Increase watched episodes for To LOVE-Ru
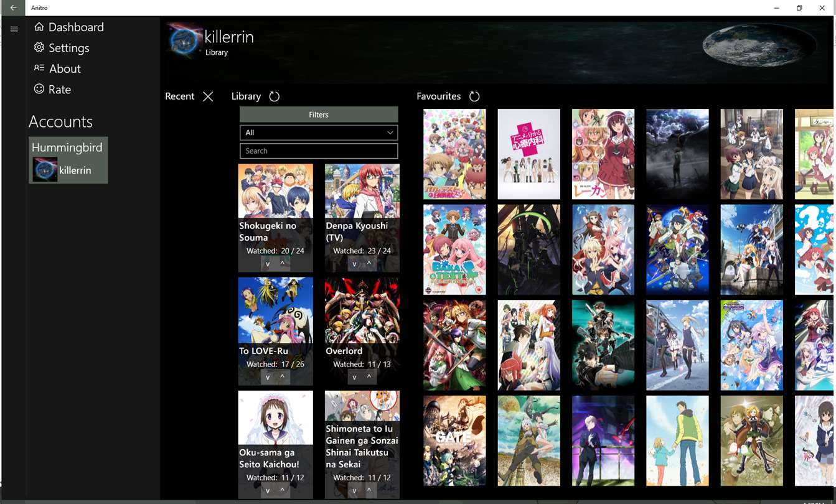This screenshot has height=504, width=836. [x=283, y=377]
